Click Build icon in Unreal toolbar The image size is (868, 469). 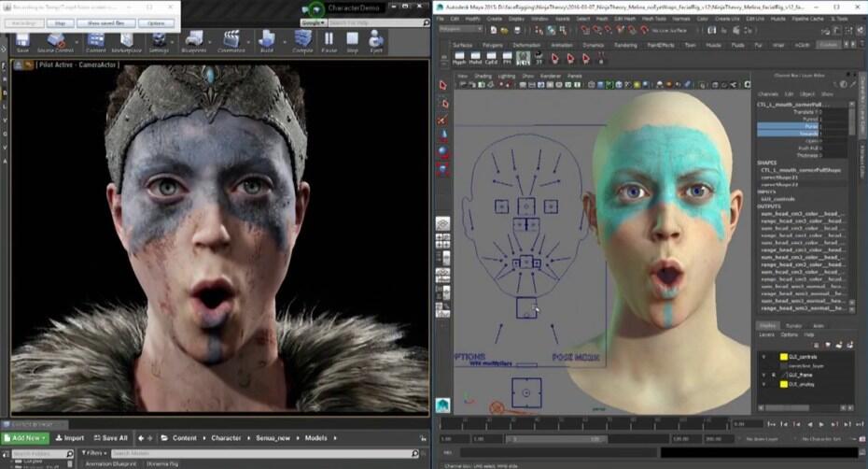(x=267, y=40)
